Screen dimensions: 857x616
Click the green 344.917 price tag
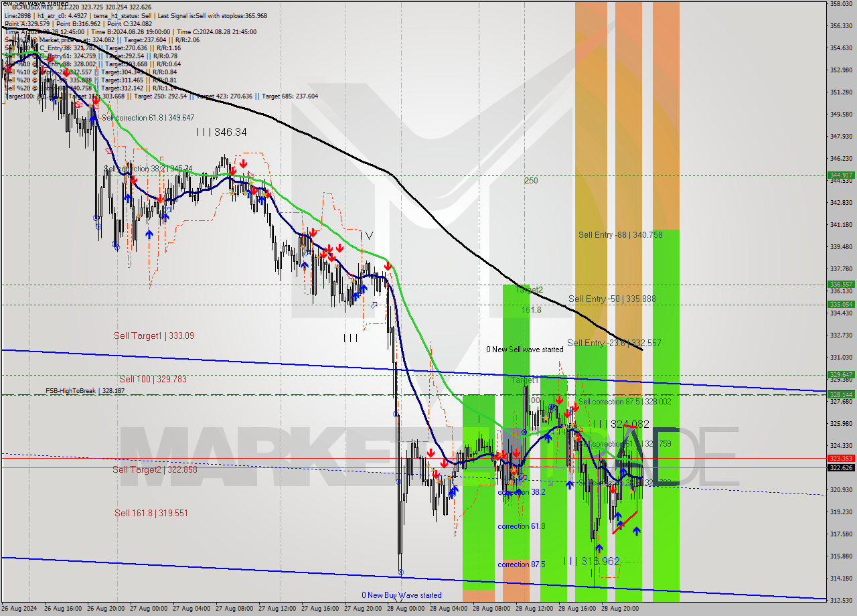click(841, 175)
